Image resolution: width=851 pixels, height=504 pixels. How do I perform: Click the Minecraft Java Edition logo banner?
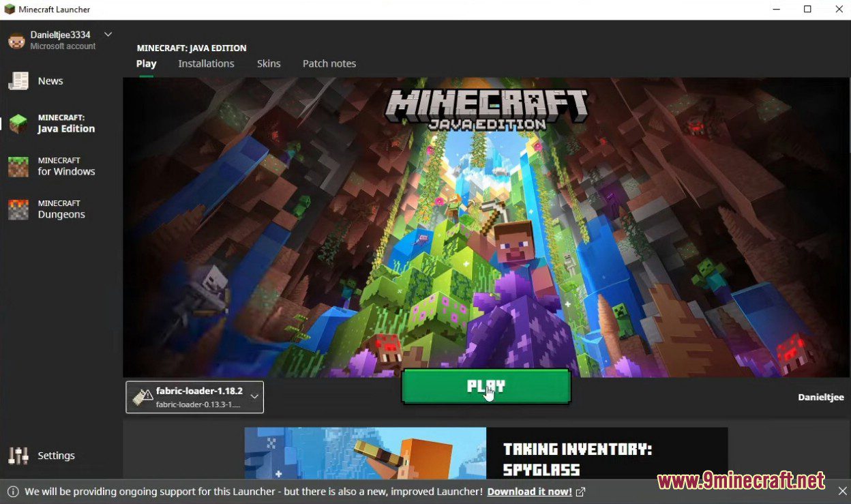486,109
